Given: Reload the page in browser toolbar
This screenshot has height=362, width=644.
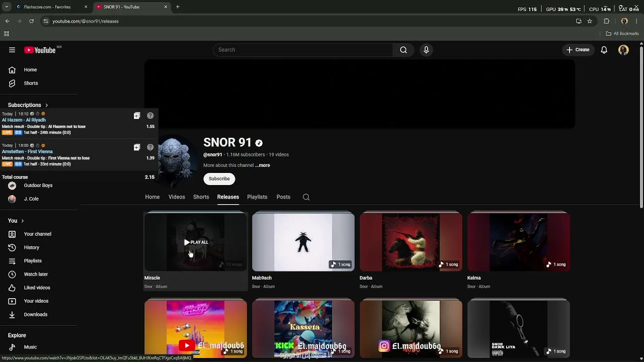Looking at the screenshot, I should click(x=31, y=21).
